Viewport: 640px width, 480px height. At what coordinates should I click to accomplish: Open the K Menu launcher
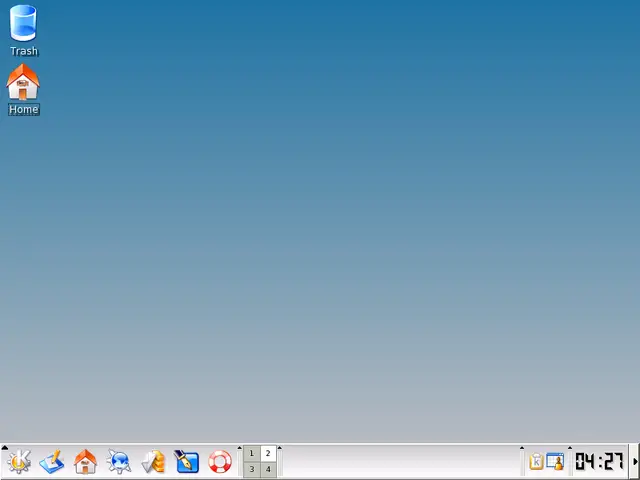19,462
